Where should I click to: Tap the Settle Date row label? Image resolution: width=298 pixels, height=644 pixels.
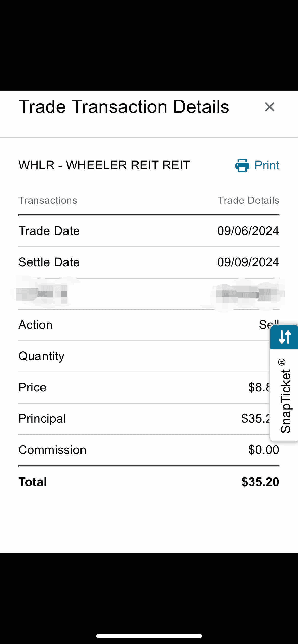(x=49, y=262)
